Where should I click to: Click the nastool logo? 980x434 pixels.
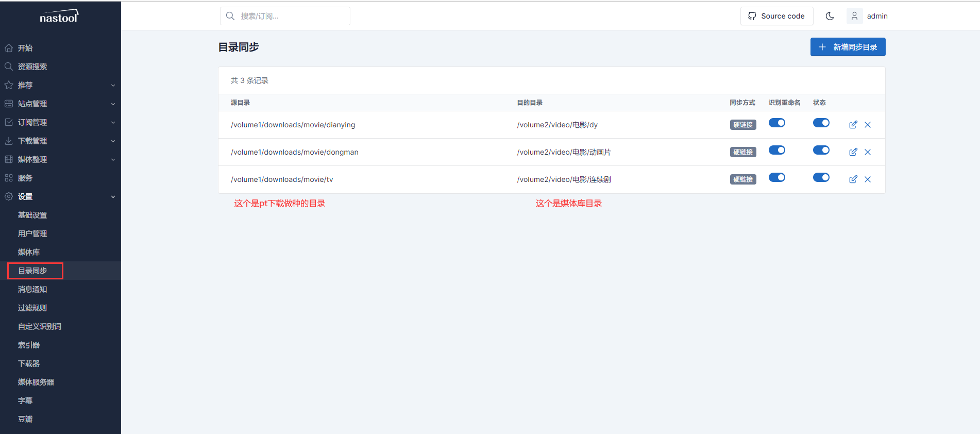tap(59, 17)
